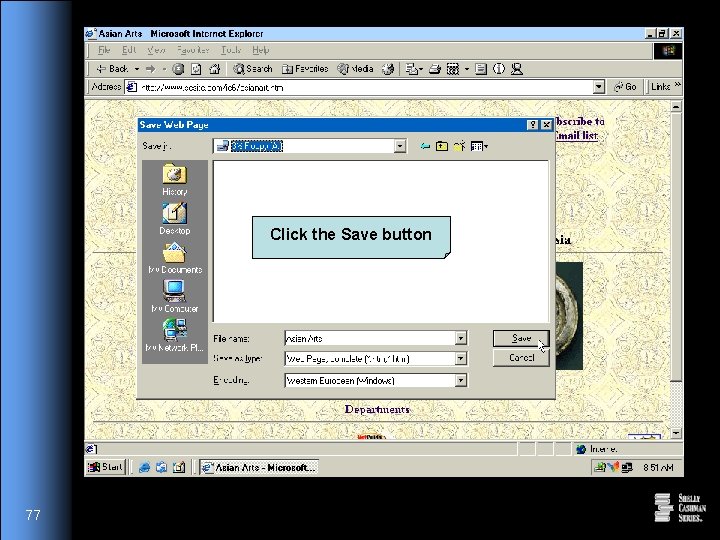Click the page scrollbar up arrow
720x540 pixels.
point(676,106)
